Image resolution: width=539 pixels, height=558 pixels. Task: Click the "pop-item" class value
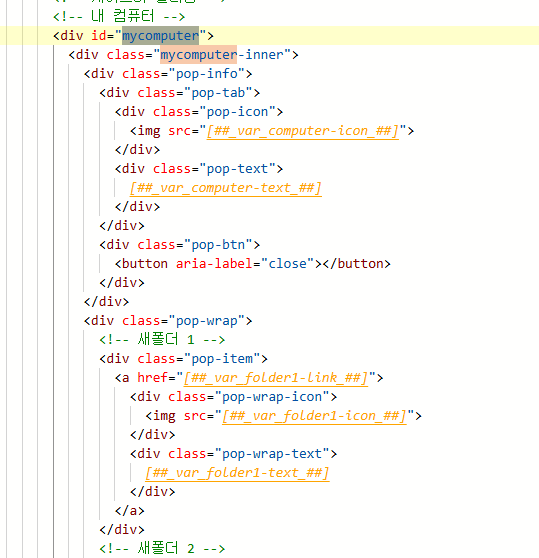[x=222, y=358]
